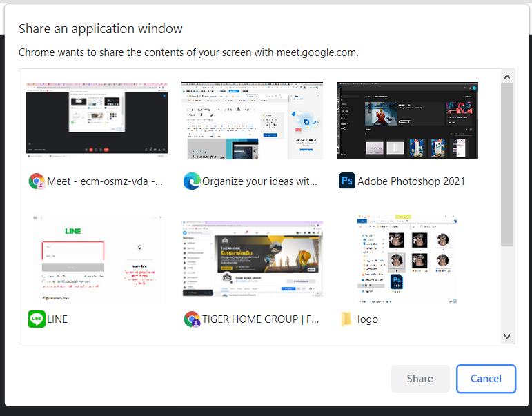Select the Adobe Photoshop 2021 window thumbnail
Screen dimensions: 532x416
click(x=407, y=121)
